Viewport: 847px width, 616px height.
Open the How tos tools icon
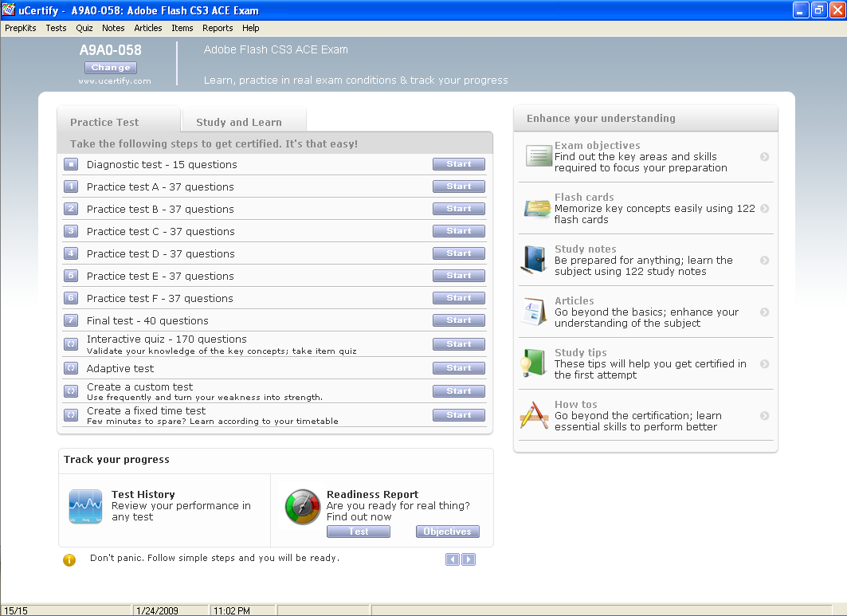click(x=534, y=415)
